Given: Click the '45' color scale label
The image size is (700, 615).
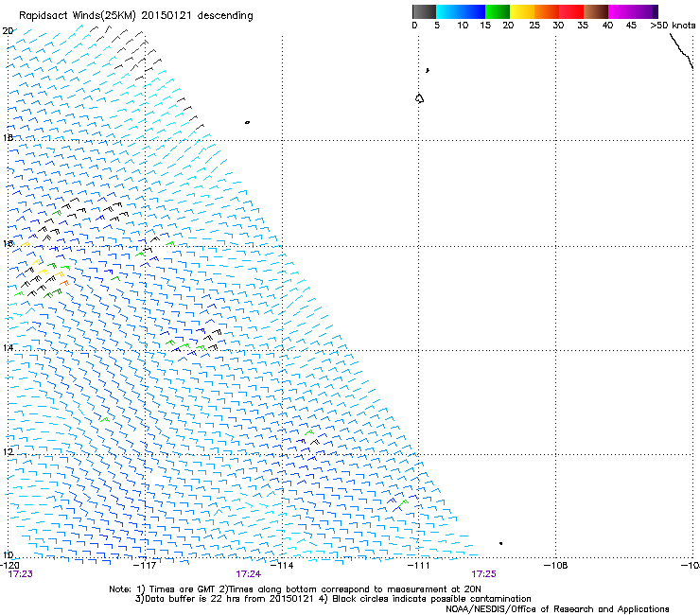Looking at the screenshot, I should coord(631,26).
